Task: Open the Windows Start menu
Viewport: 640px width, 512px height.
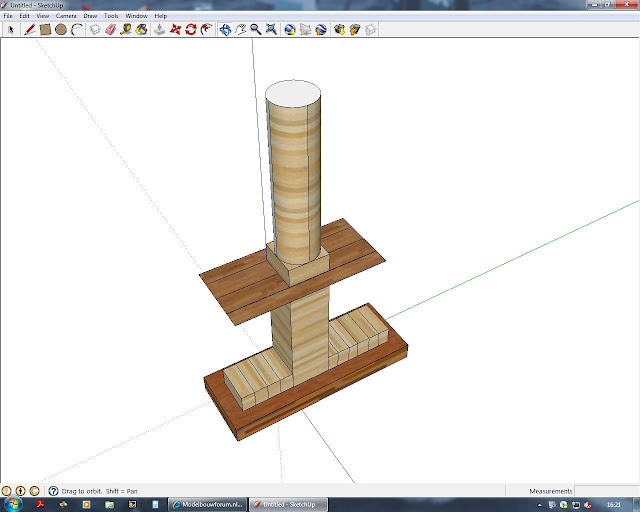Action: point(13,504)
